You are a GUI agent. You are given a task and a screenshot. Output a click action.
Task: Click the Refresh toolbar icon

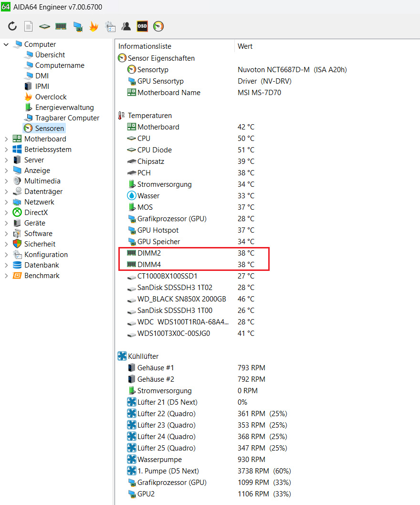(x=12, y=26)
